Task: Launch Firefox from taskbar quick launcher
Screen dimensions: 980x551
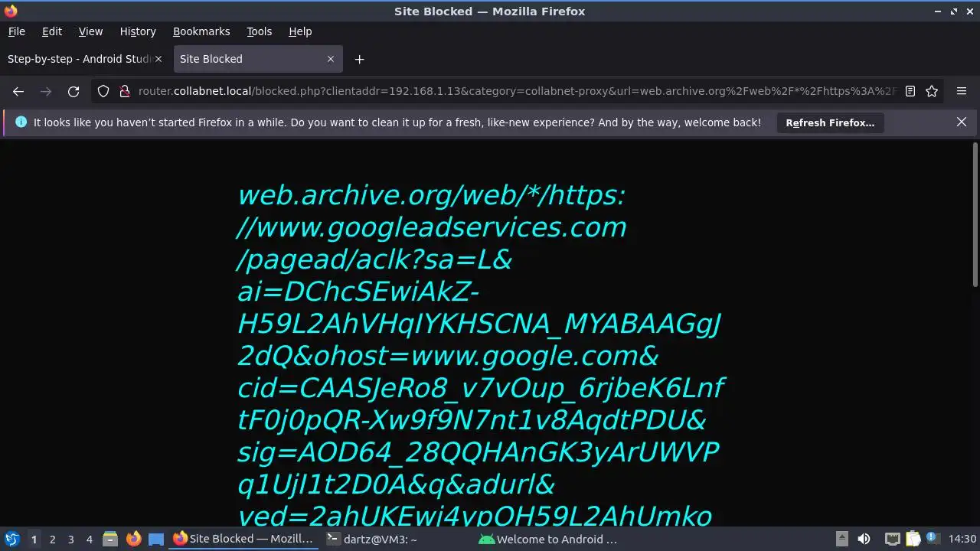Action: point(133,539)
